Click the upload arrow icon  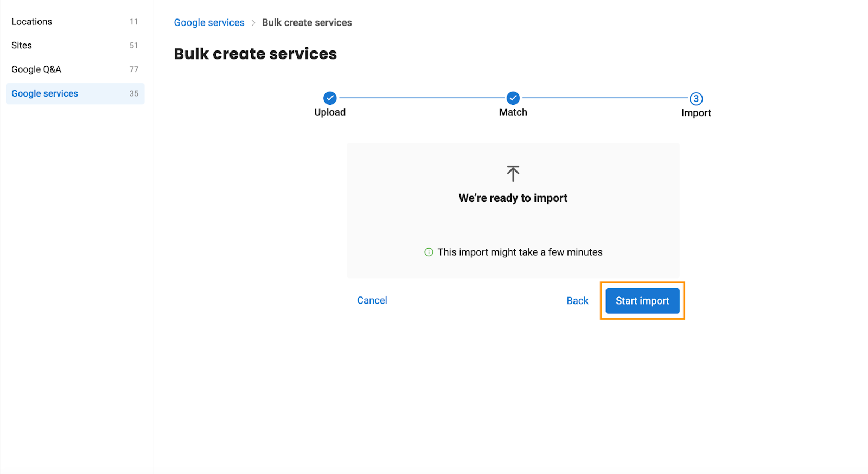click(513, 174)
